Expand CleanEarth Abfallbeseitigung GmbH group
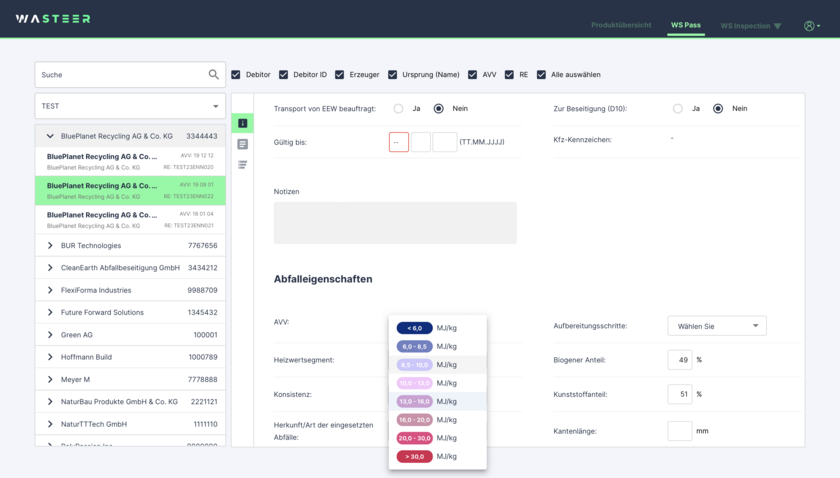Image resolution: width=840 pixels, height=478 pixels. (x=50, y=268)
